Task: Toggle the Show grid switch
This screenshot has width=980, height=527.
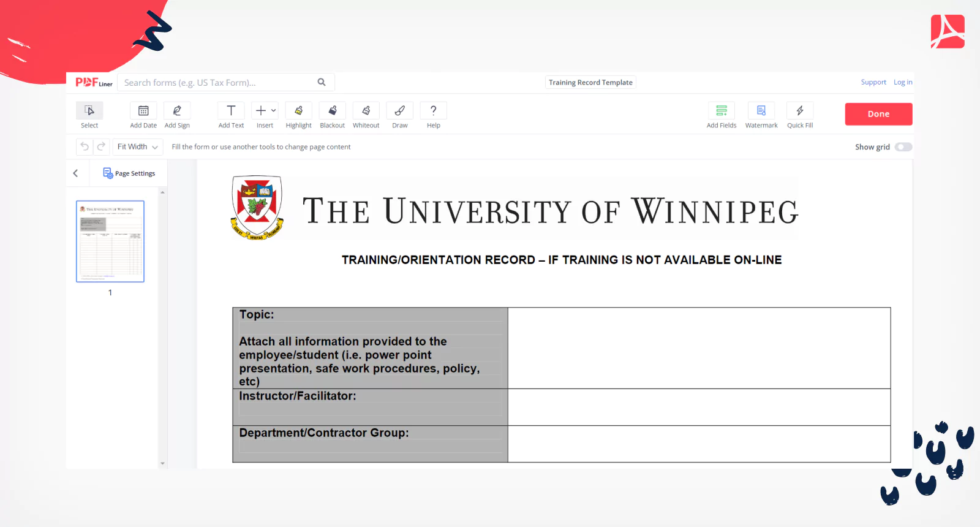Action: point(903,147)
